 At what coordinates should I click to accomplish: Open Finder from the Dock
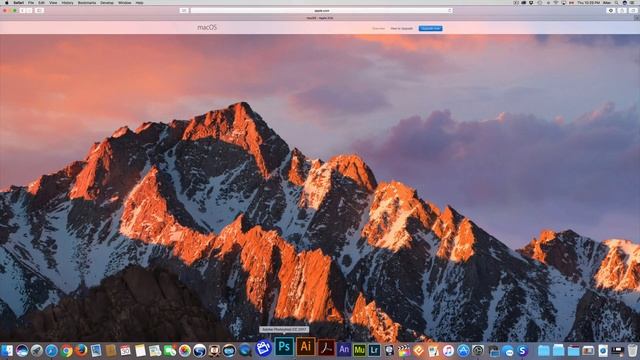click(x=7, y=351)
